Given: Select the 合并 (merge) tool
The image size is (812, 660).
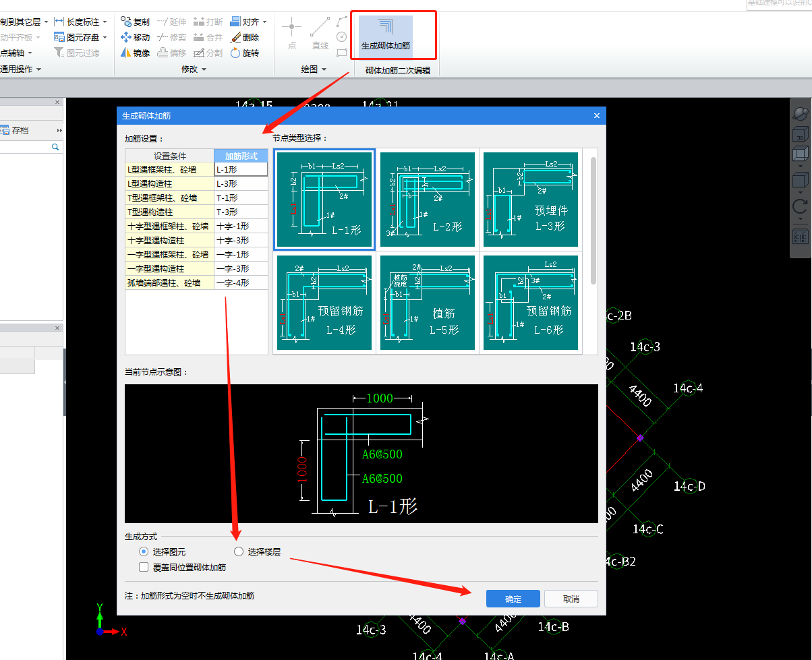Looking at the screenshot, I should pos(208,38).
